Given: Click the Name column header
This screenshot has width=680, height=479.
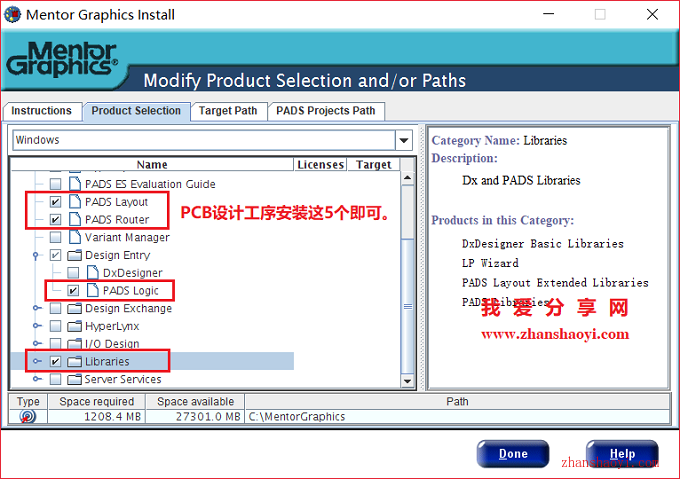Looking at the screenshot, I should pos(152,165).
